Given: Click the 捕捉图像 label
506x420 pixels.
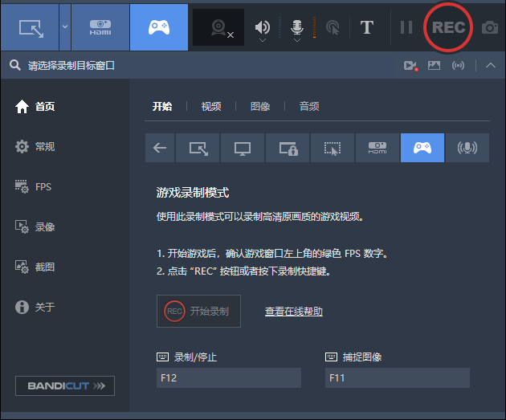Looking at the screenshot, I should tap(362, 357).
